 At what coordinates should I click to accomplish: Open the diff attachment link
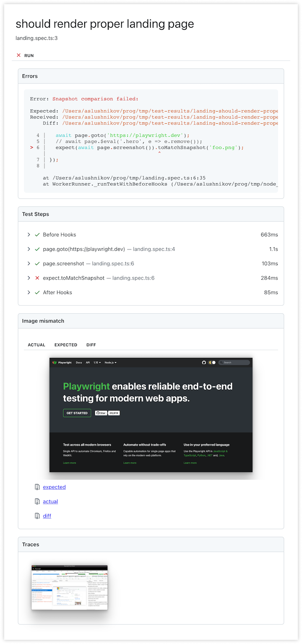(47, 516)
